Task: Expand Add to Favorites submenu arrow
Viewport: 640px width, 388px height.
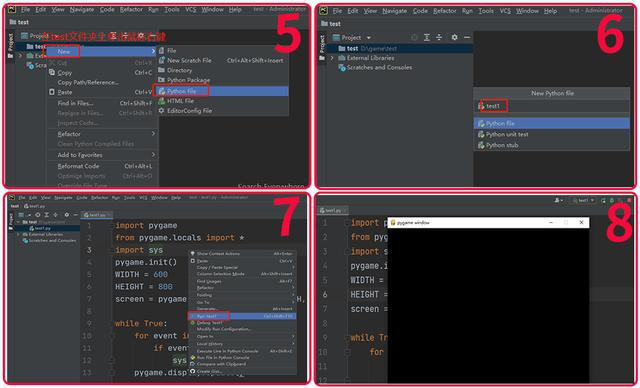Action: (153, 155)
